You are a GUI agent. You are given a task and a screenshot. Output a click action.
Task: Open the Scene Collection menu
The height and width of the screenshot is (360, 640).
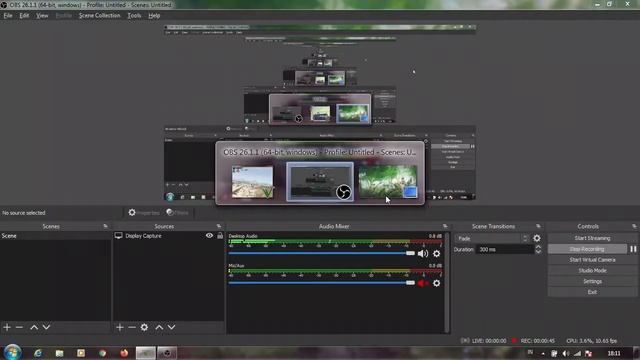[x=100, y=16]
